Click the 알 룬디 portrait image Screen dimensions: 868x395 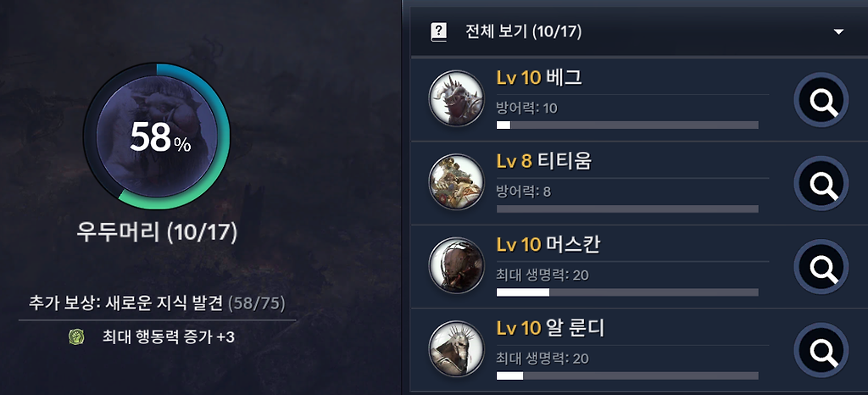(x=457, y=348)
